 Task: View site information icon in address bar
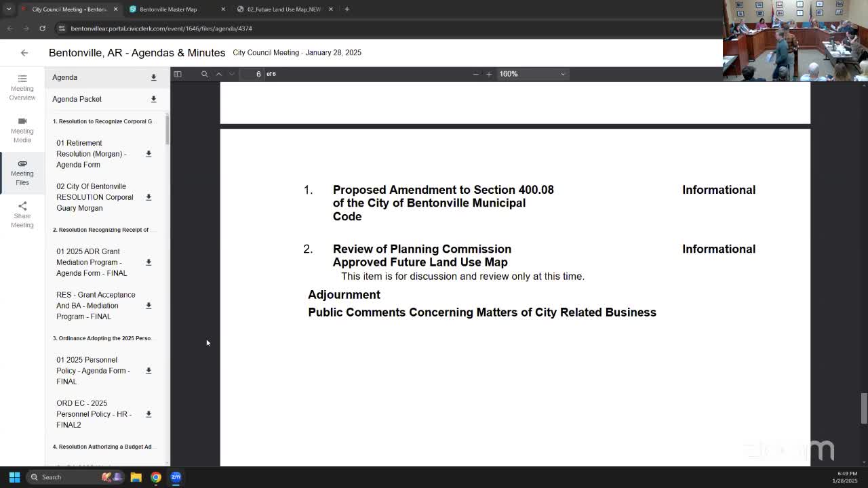pyautogui.click(x=62, y=28)
